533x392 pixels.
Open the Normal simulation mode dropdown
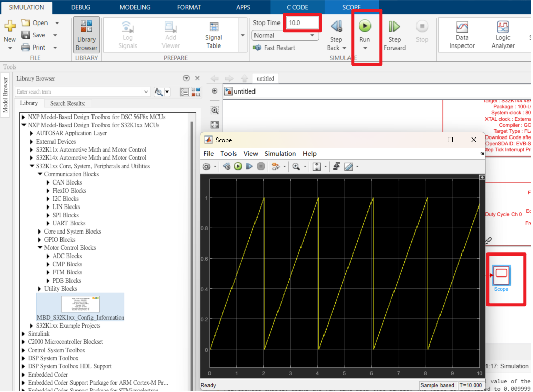point(285,36)
